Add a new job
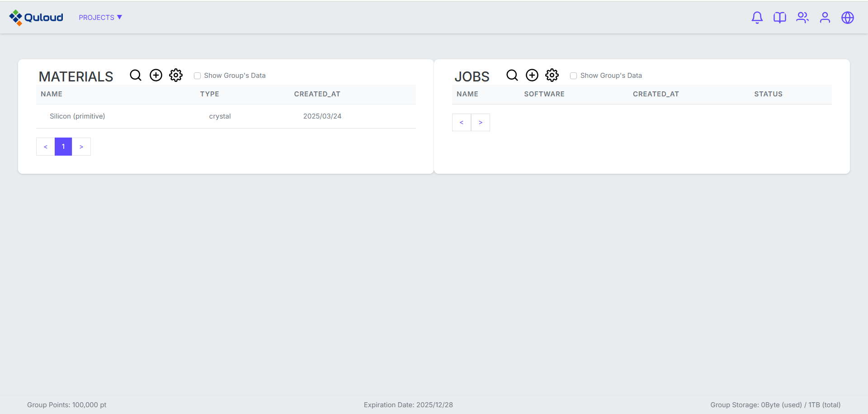The width and height of the screenshot is (868, 414). click(532, 75)
